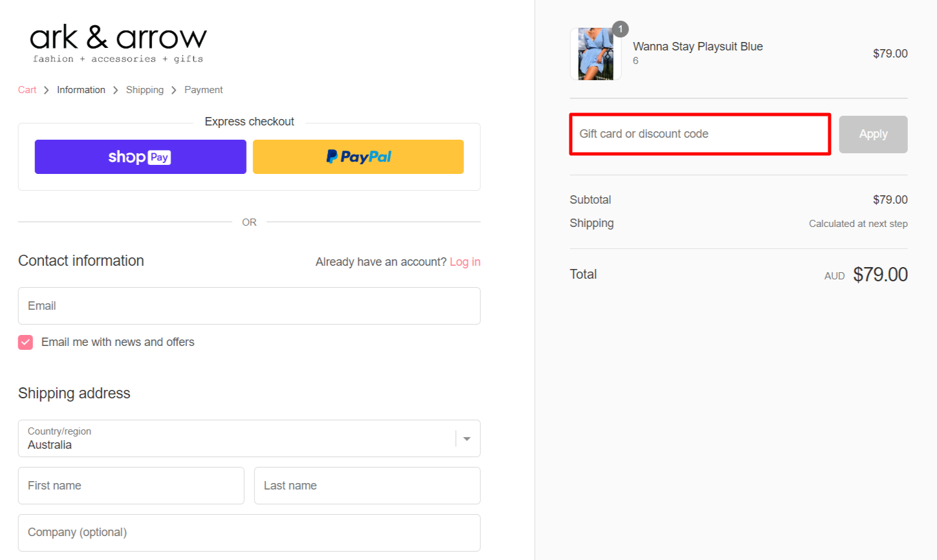Click the First name field

131,485
